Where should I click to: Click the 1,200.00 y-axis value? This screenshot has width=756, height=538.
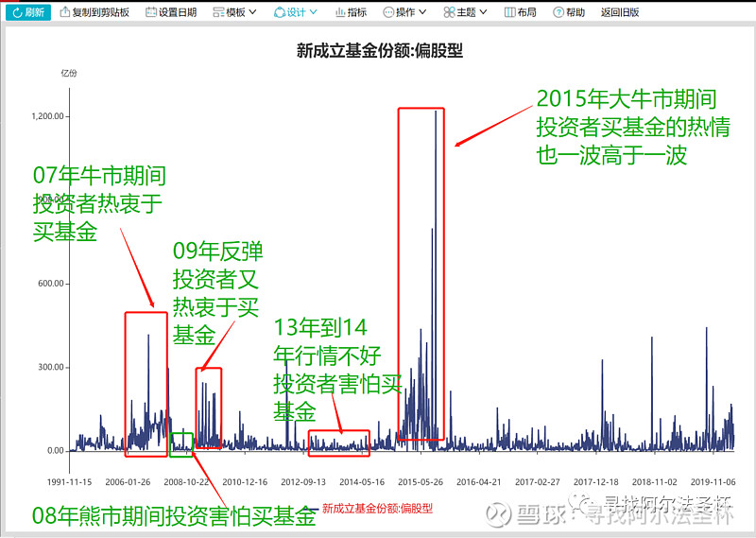48,116
